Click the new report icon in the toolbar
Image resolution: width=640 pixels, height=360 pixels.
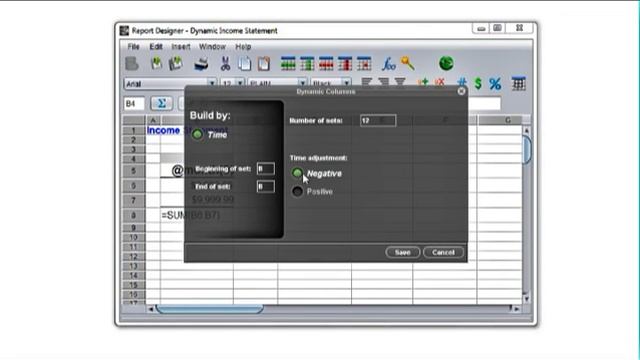(x=132, y=64)
